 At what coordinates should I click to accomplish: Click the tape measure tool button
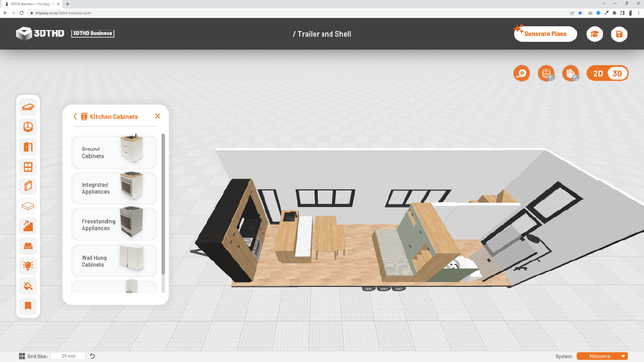[522, 73]
